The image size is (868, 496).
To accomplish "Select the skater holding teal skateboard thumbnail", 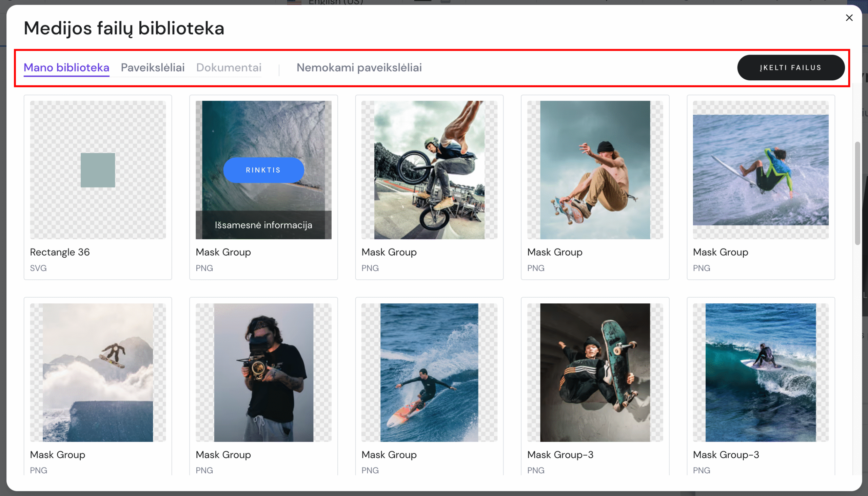I will pos(595,372).
